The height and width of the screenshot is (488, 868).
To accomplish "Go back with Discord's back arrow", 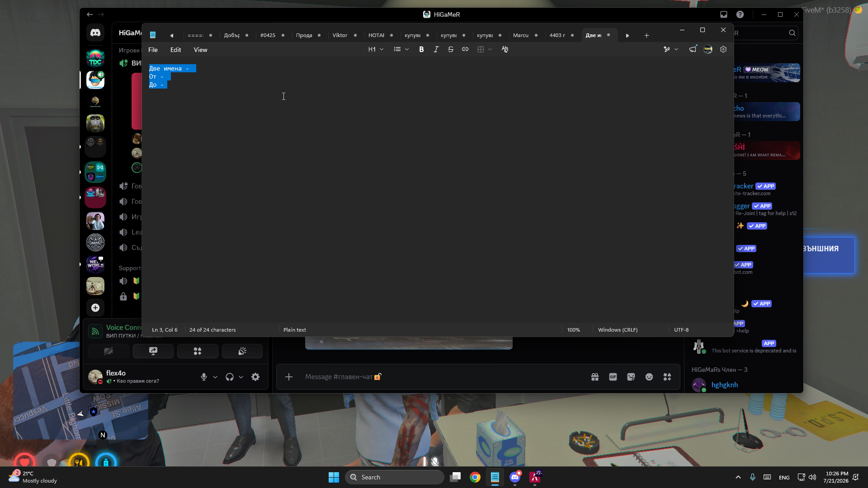I will (x=90, y=14).
